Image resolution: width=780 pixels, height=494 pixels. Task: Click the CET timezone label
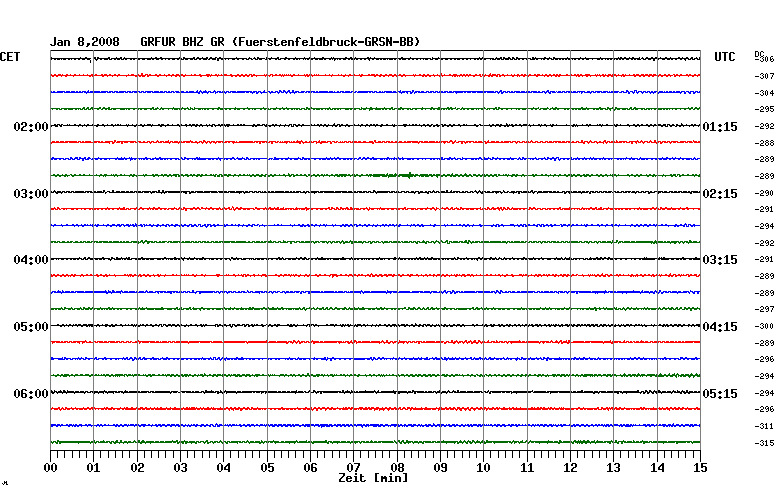pos(10,57)
